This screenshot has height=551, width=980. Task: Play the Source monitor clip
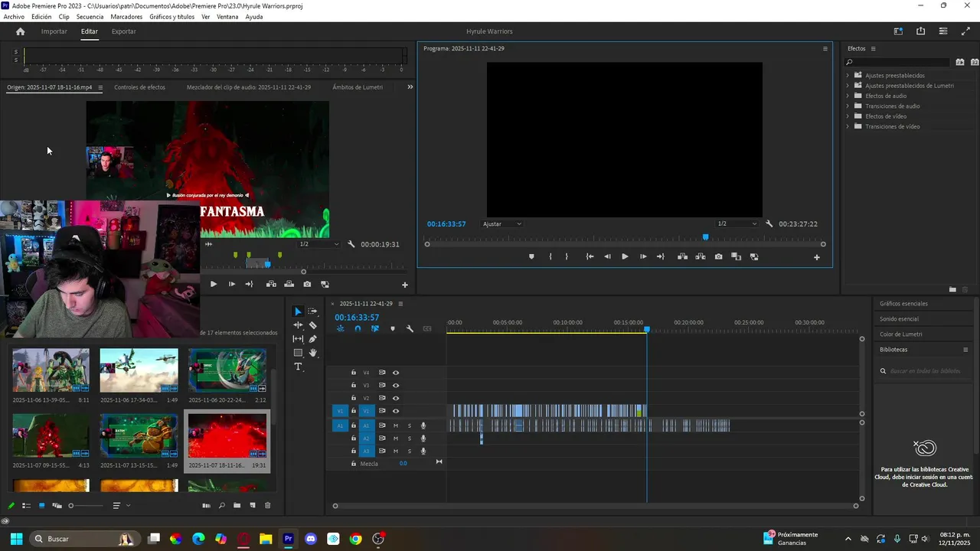click(x=213, y=284)
